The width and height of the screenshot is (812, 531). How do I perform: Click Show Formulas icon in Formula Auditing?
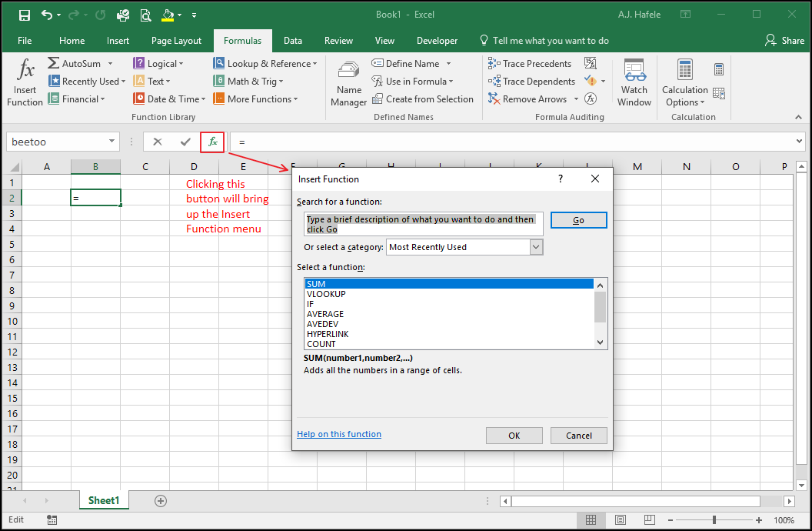point(591,63)
